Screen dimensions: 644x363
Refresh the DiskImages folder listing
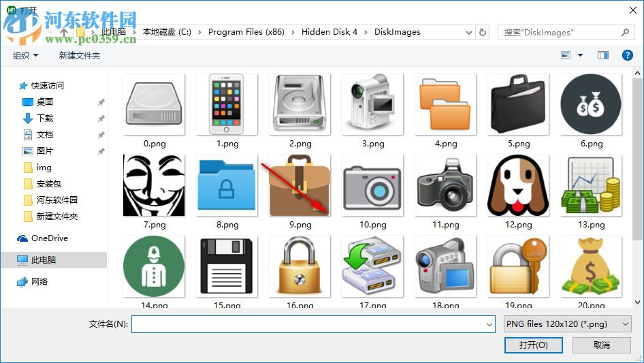tap(483, 32)
